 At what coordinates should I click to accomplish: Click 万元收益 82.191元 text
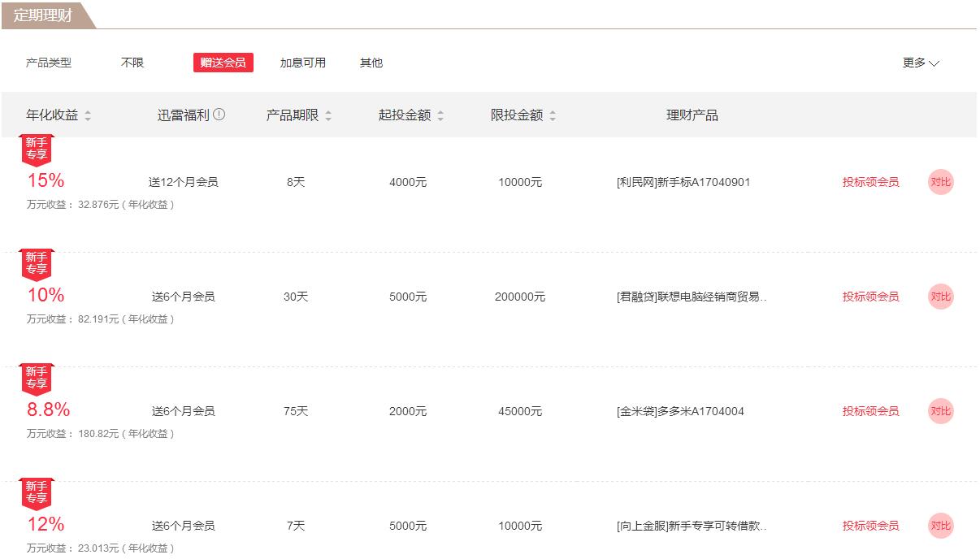(101, 319)
